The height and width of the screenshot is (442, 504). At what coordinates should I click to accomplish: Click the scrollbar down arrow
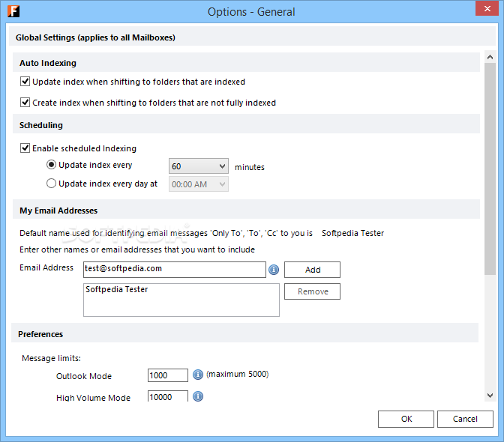[x=490, y=395]
